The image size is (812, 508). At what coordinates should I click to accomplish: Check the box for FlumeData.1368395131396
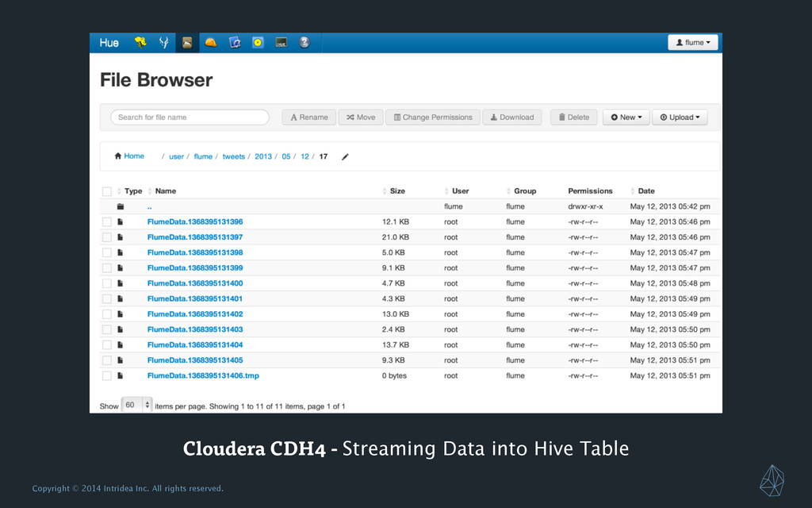click(107, 222)
